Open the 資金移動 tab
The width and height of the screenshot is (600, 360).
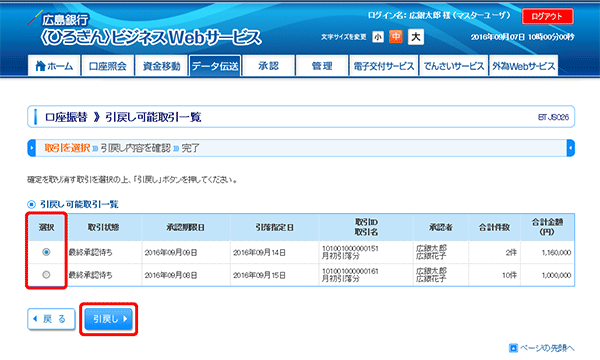click(x=161, y=66)
